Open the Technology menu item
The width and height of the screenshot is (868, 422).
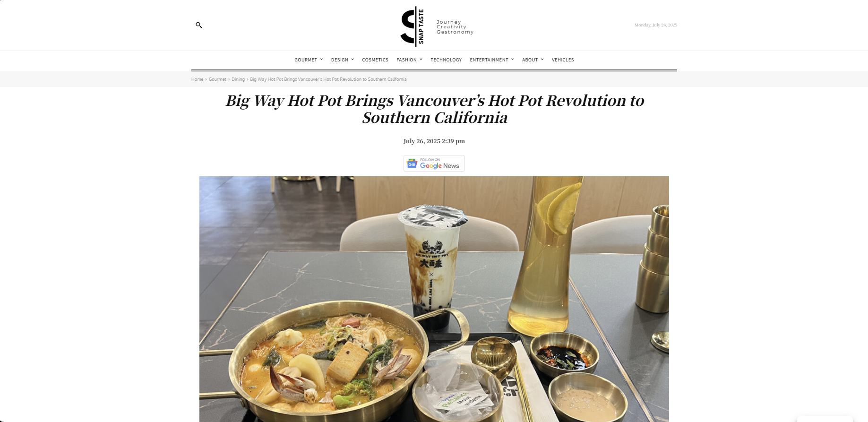pyautogui.click(x=446, y=60)
